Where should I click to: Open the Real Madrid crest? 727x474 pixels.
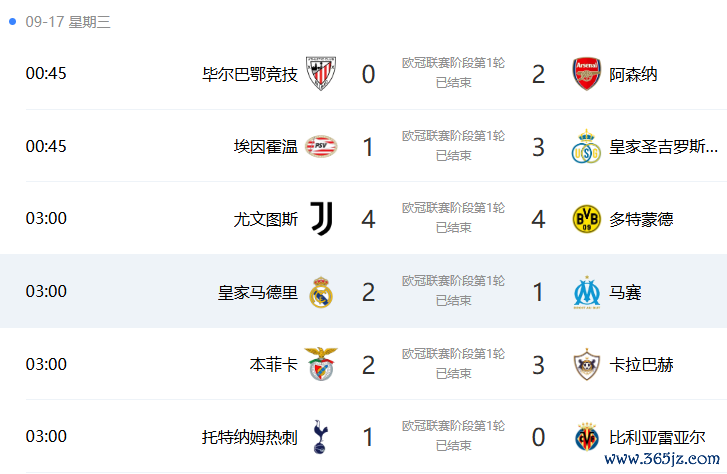(x=321, y=292)
